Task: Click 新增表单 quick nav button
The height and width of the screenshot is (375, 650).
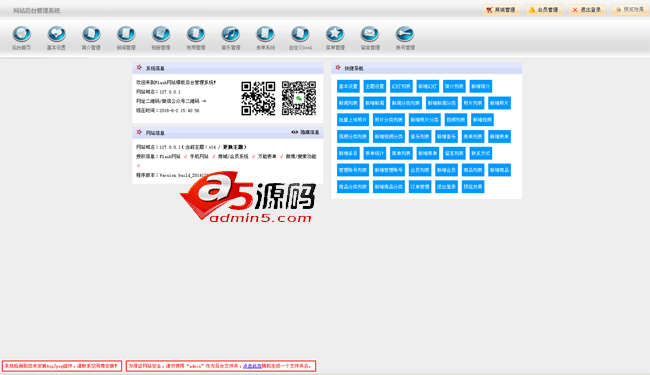Action: 500,136
